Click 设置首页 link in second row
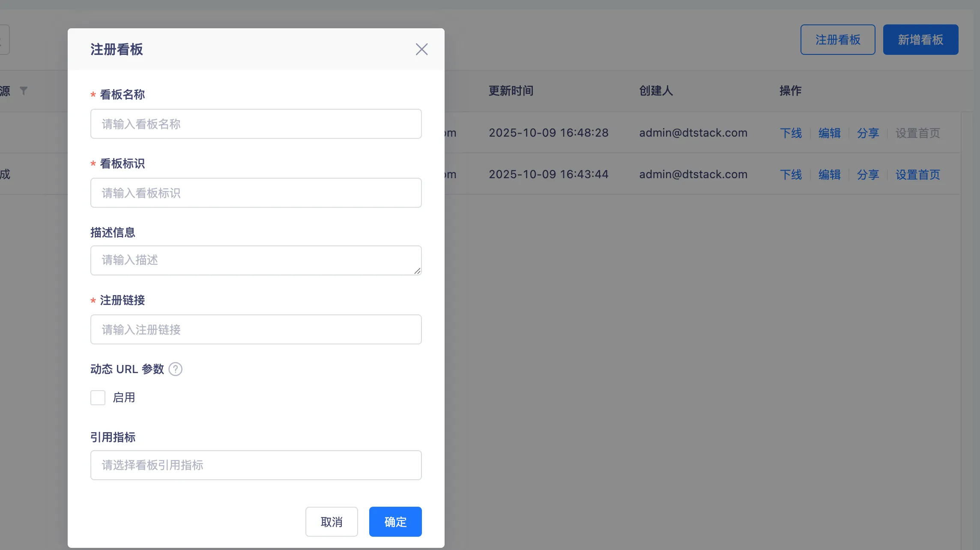Image resolution: width=980 pixels, height=550 pixels. (x=917, y=174)
